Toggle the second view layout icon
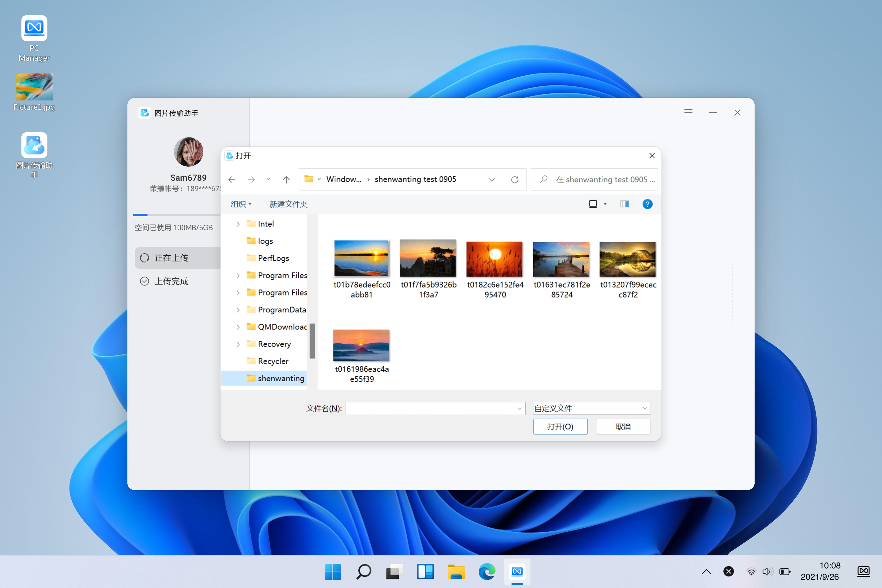882x588 pixels. (624, 204)
